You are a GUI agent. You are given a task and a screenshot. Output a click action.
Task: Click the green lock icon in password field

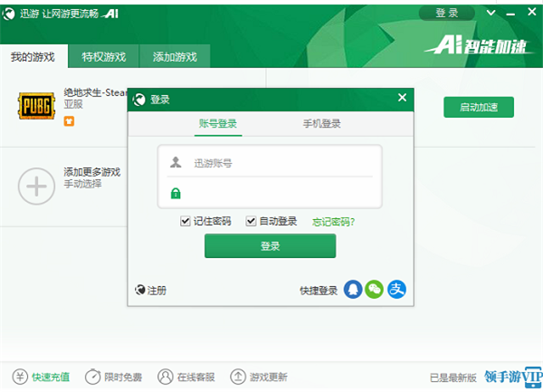tap(176, 193)
